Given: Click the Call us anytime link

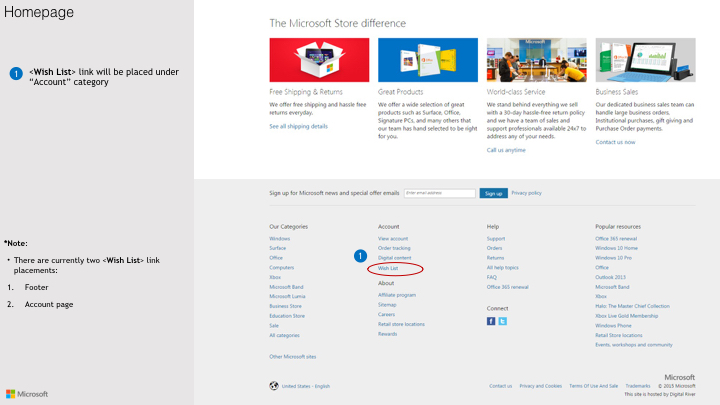Looking at the screenshot, I should click(x=506, y=150).
